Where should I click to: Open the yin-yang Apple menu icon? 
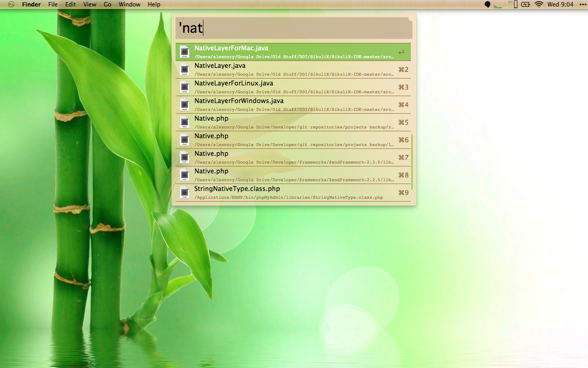pyautogui.click(x=11, y=4)
